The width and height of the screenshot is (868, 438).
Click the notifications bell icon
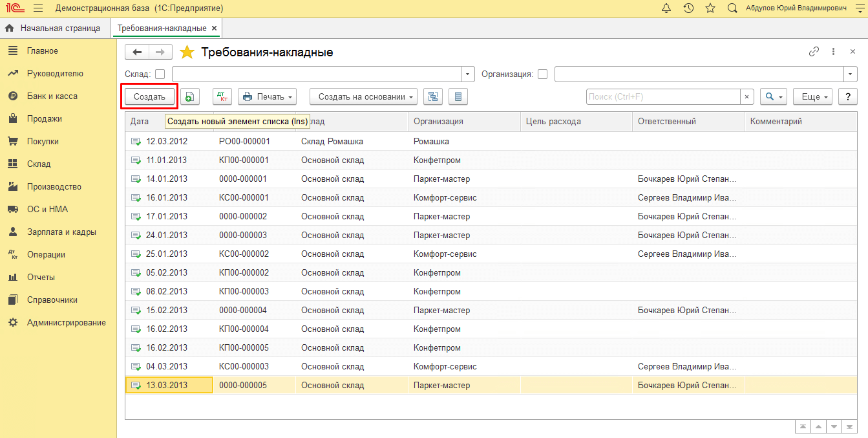coord(666,8)
